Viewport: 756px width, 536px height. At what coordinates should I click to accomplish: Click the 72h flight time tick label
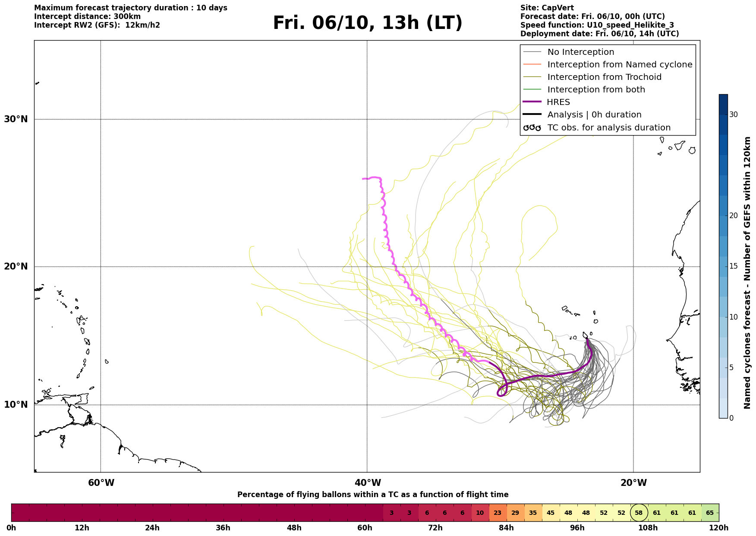pos(436,528)
